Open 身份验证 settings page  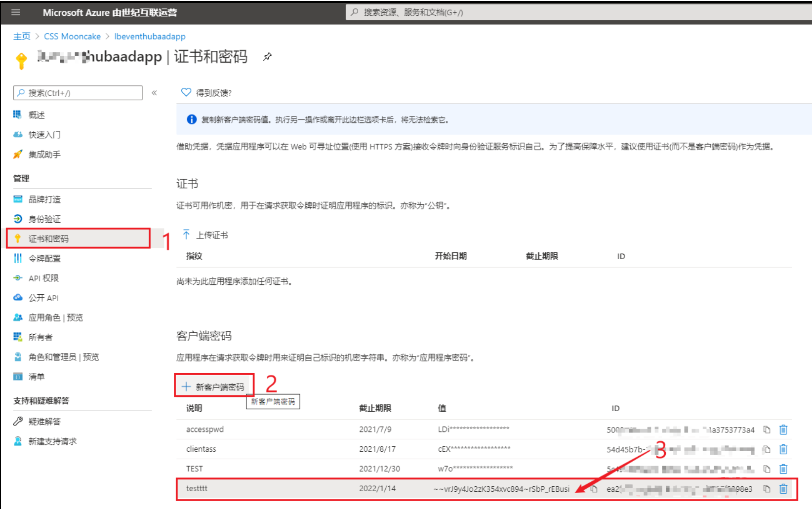[44, 219]
